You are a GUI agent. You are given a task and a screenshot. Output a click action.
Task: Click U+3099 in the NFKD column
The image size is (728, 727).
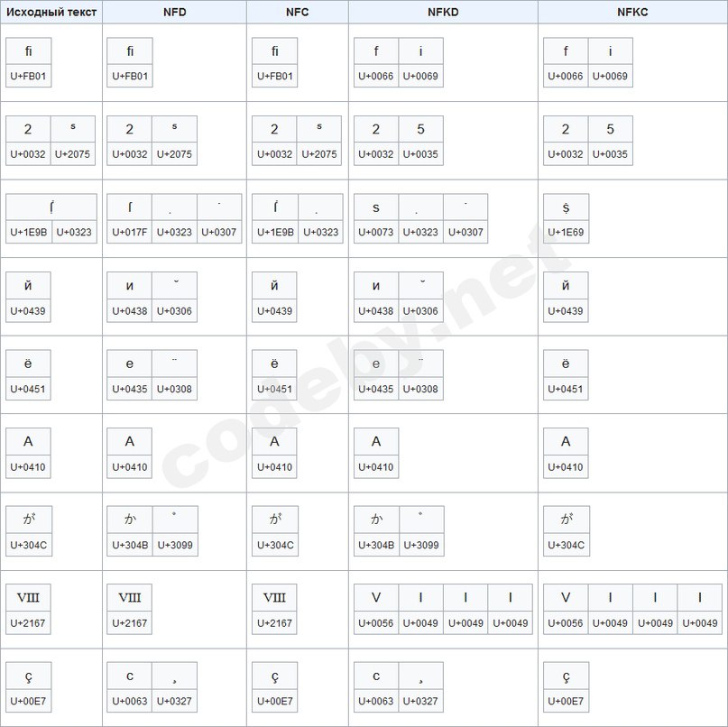coord(421,545)
